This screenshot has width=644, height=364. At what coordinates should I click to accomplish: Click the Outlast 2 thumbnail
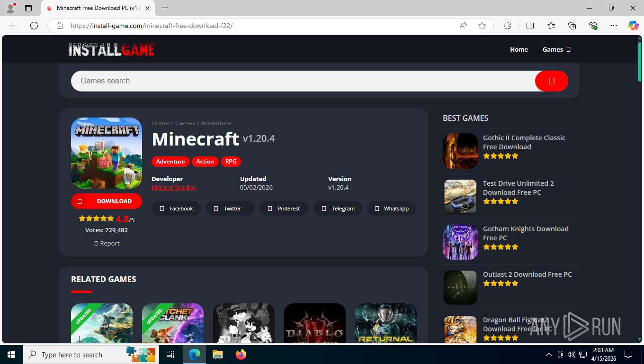[460, 287]
